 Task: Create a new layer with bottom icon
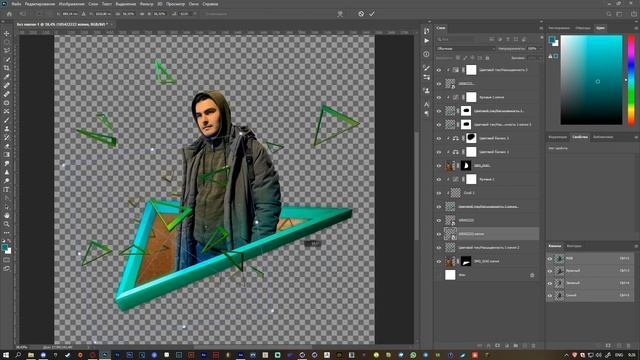click(x=524, y=346)
